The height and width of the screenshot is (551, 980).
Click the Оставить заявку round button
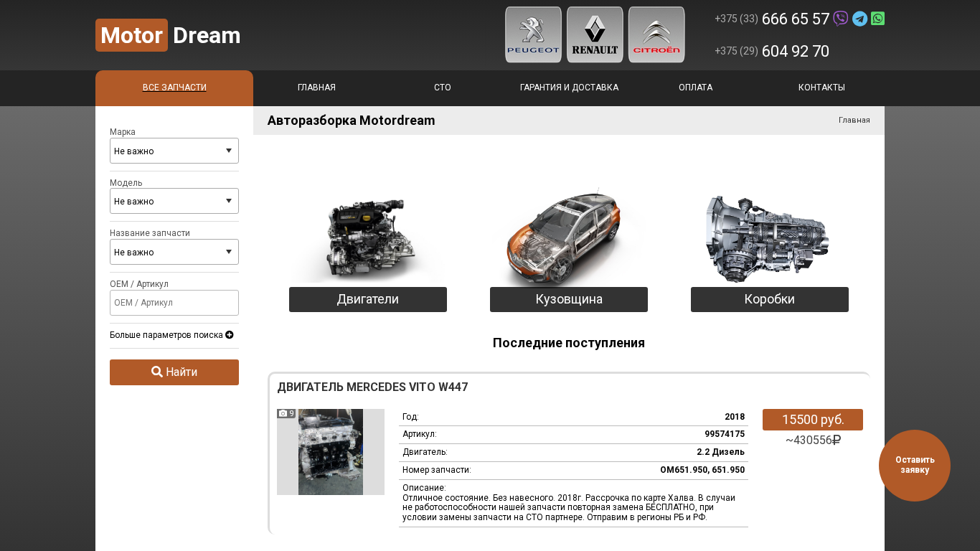(915, 466)
